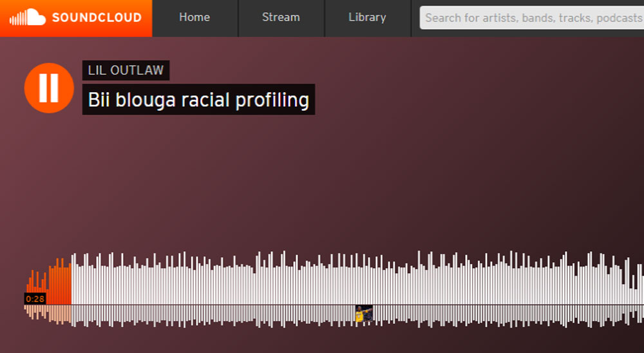Click the SoundCloud logo
The image size is (644, 353).
pyautogui.click(x=76, y=17)
